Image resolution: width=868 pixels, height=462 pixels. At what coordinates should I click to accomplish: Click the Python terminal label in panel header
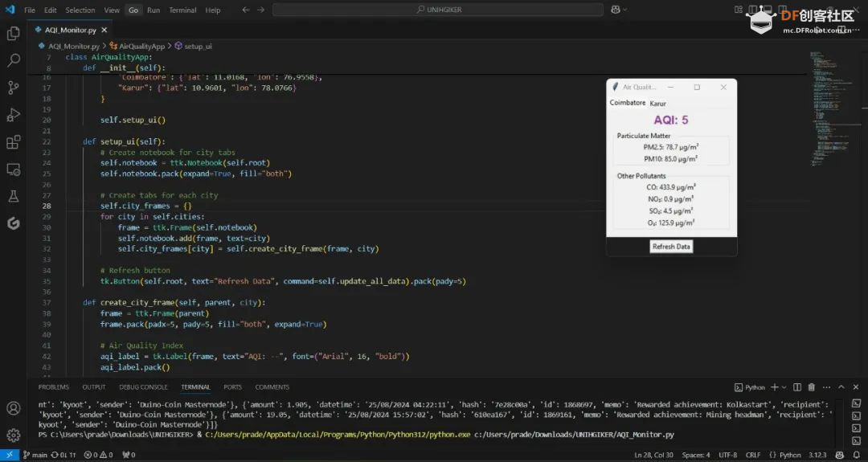[x=750, y=387]
